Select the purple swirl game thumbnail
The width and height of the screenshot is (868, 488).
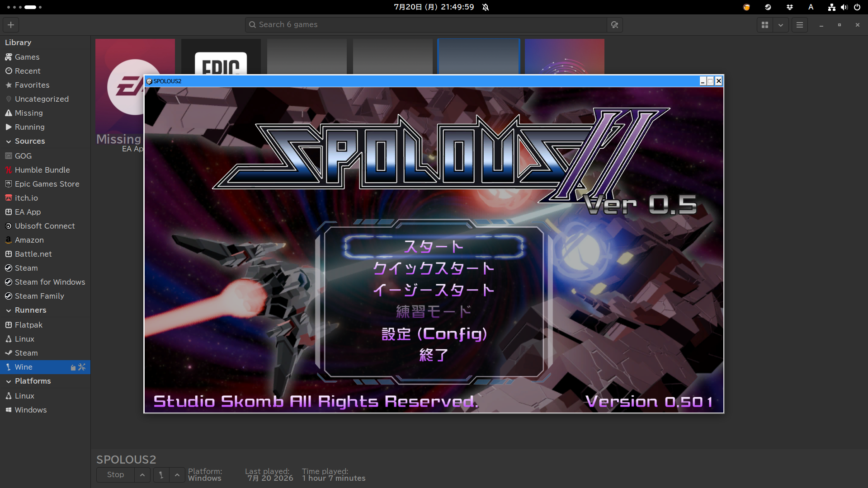click(565, 56)
